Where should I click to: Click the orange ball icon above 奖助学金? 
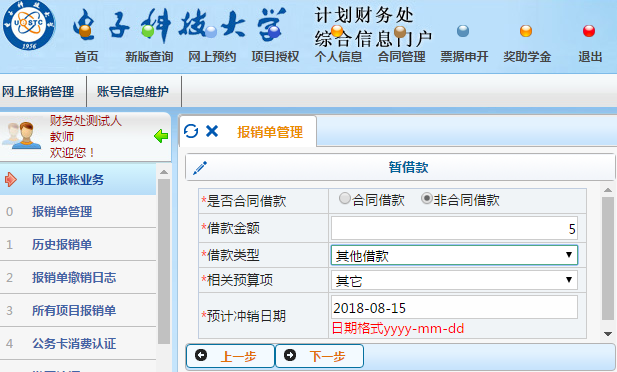[x=526, y=31]
